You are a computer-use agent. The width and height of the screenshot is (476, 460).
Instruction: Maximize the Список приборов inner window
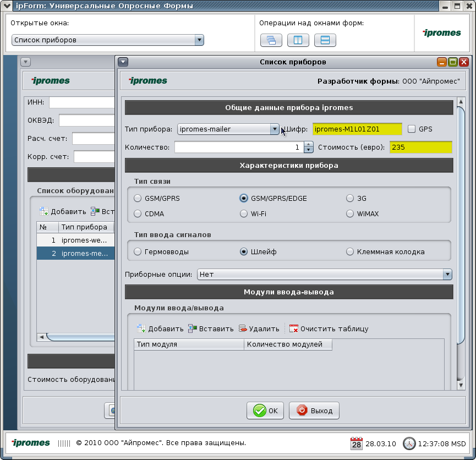[453, 62]
